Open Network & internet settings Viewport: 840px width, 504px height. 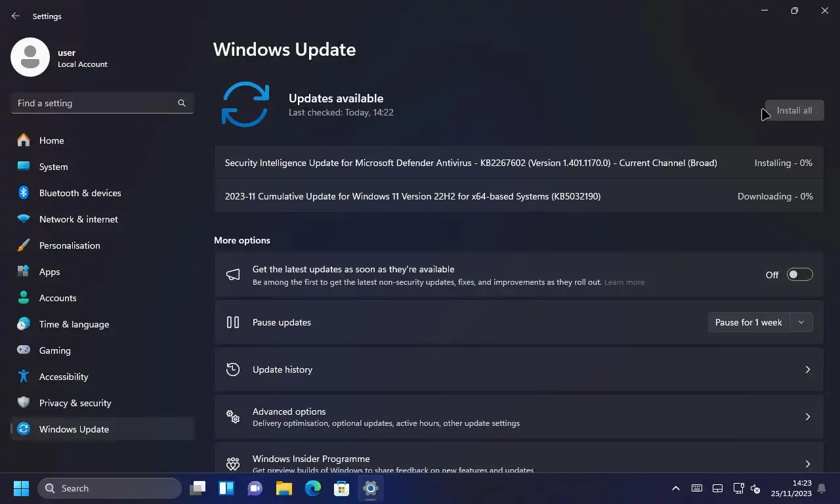(x=102, y=219)
